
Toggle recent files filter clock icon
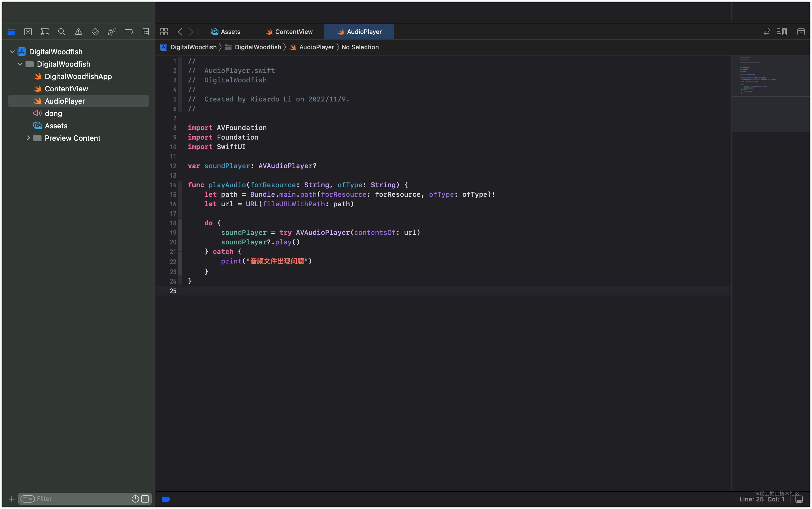135,499
